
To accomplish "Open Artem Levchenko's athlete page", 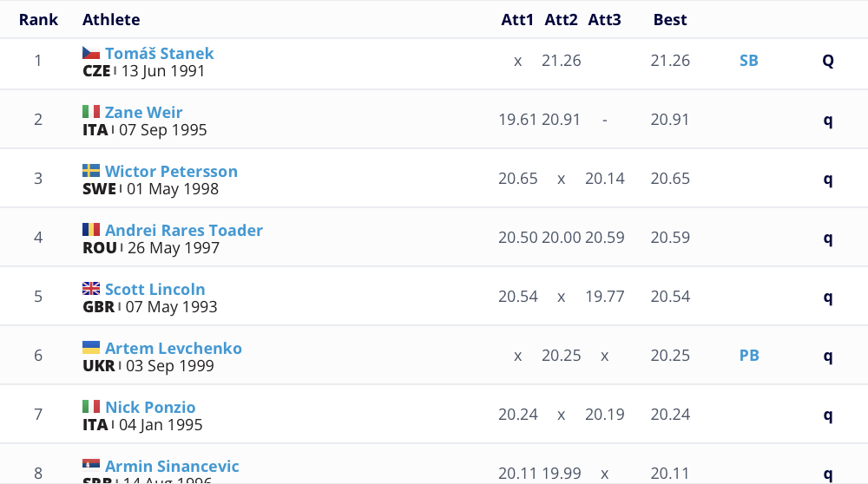I will (173, 348).
